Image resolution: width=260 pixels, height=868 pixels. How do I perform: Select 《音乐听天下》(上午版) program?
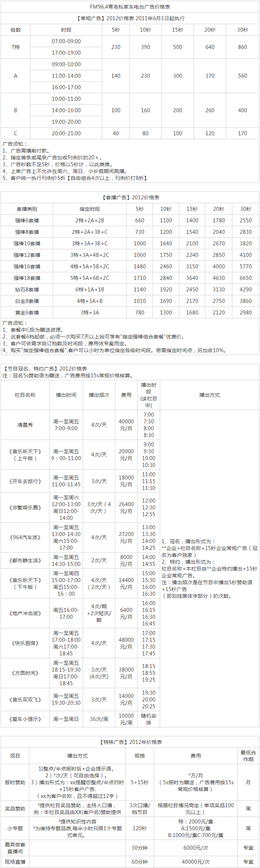25,455
